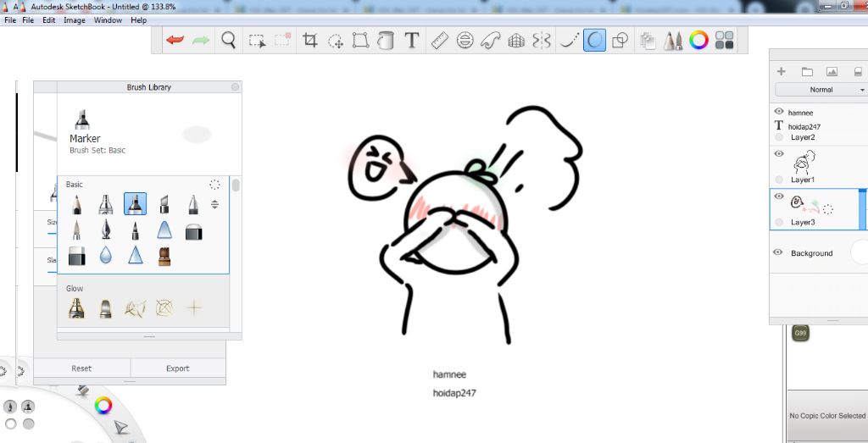Select the Steady Stroke tool
868x443 pixels.
coord(569,41)
